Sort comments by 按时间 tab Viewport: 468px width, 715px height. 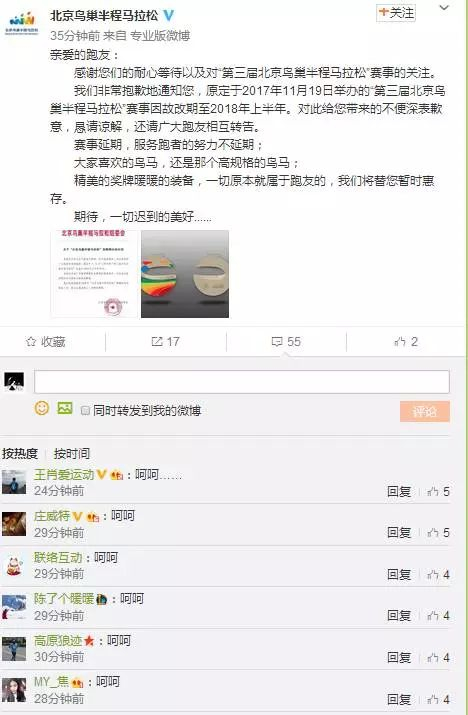click(72, 453)
